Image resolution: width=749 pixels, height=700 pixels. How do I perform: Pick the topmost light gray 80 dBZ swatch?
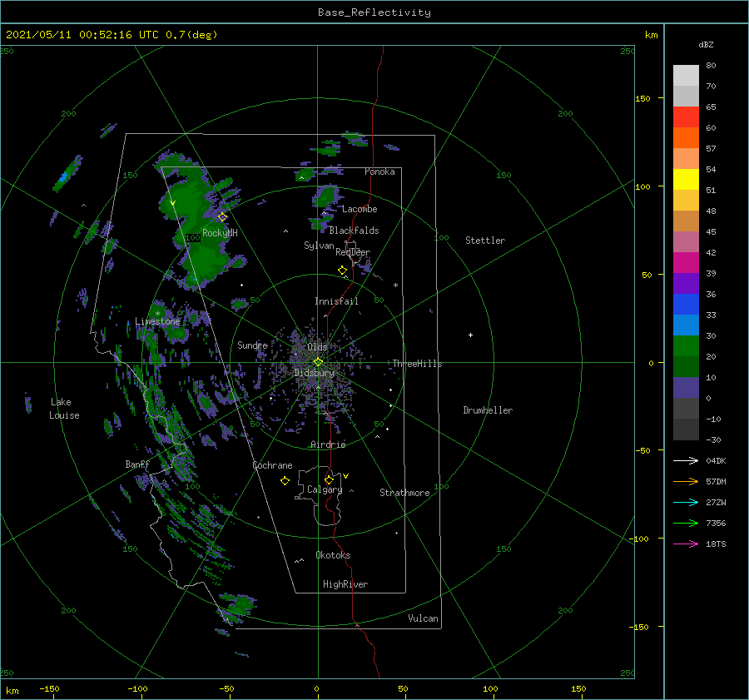pos(686,76)
